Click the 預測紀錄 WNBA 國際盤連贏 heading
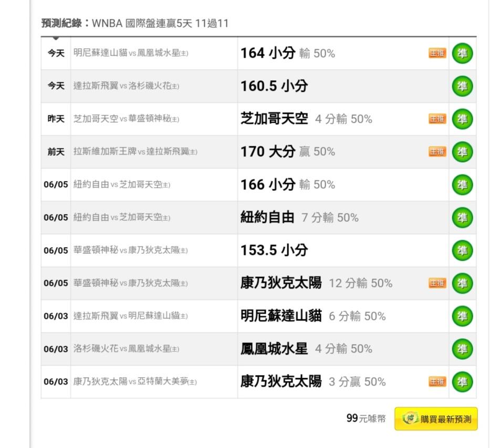This screenshot has width=501, height=448. (135, 23)
